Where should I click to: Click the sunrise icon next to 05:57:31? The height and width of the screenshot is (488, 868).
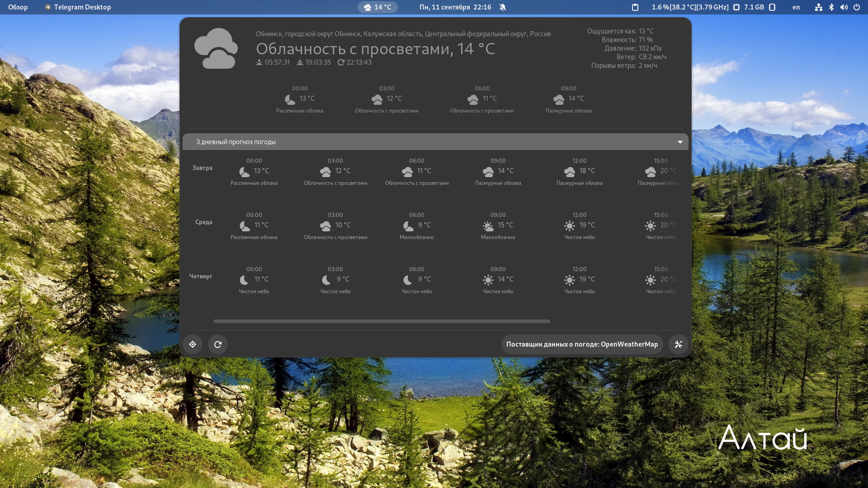point(259,62)
